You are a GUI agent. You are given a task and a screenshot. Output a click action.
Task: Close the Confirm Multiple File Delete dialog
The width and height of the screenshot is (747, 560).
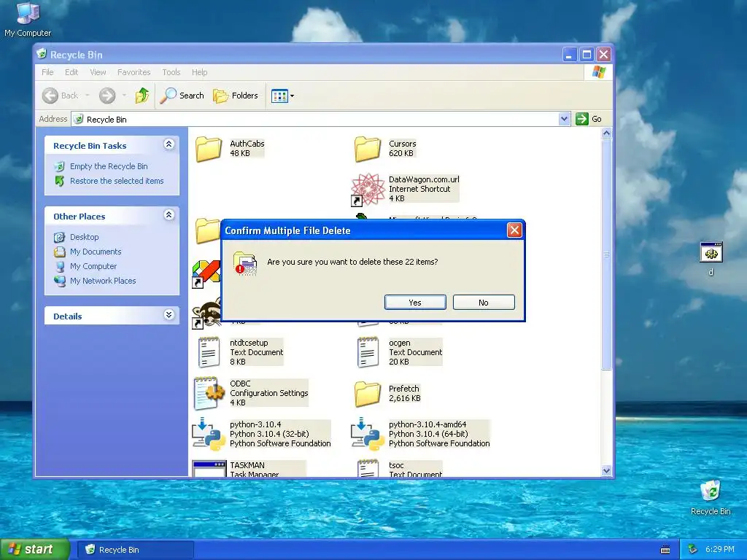(x=514, y=230)
